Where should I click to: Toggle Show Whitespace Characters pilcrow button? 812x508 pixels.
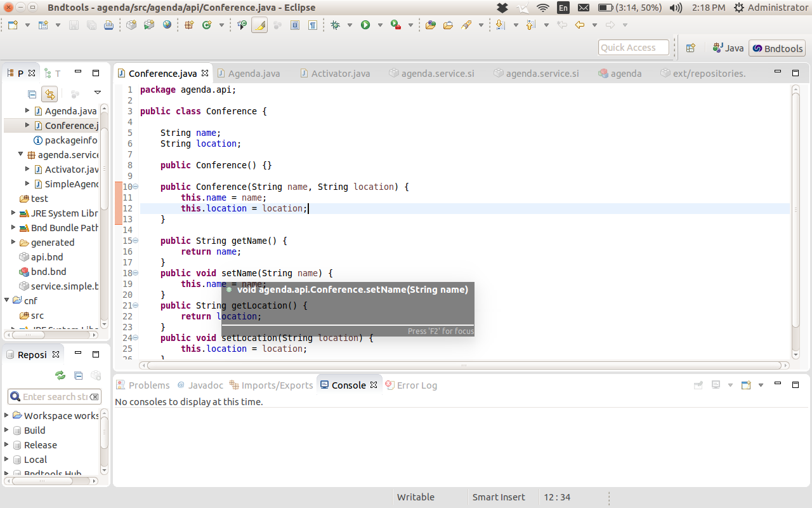pos(313,25)
